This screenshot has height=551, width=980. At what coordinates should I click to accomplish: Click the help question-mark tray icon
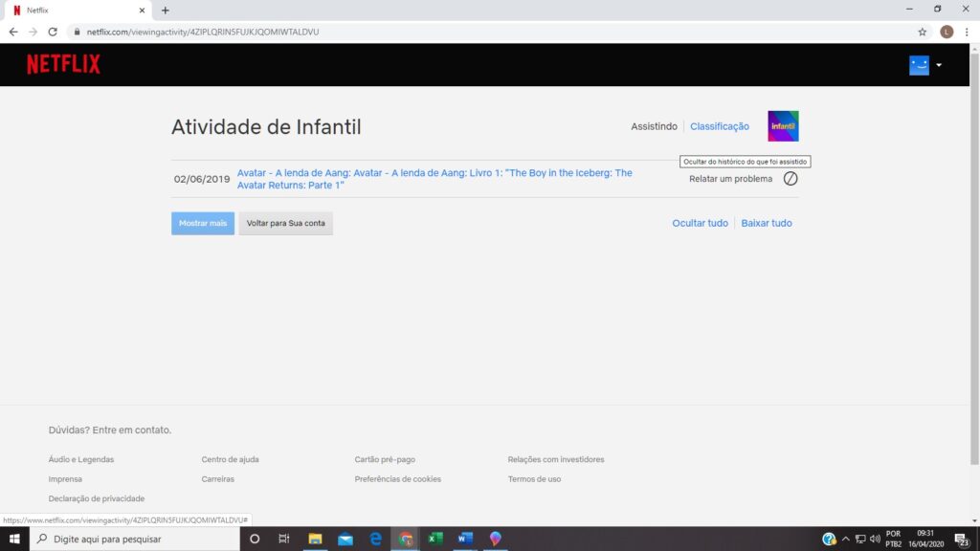point(829,539)
